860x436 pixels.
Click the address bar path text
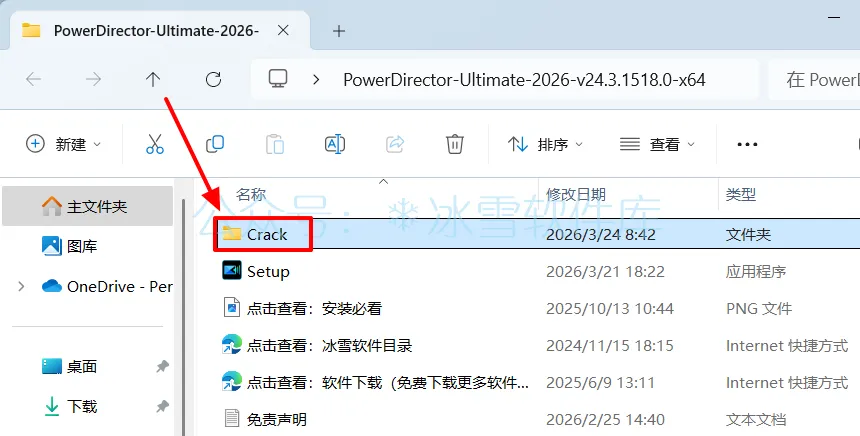tap(524, 80)
